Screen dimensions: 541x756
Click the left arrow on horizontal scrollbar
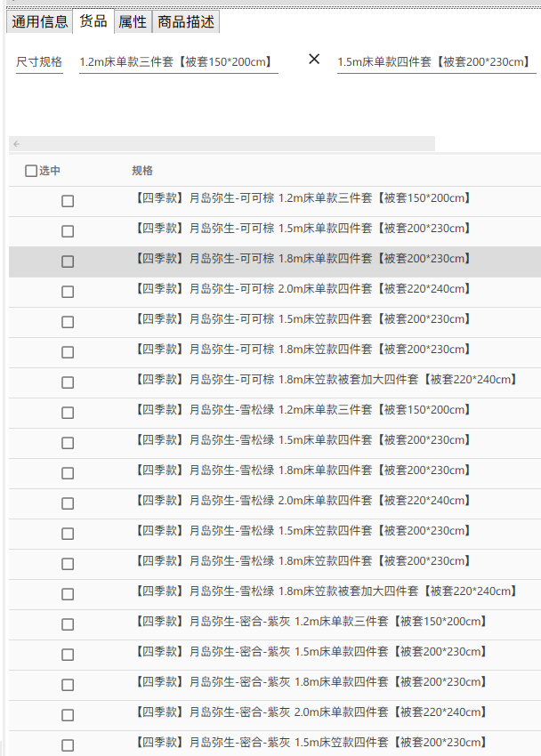16,144
